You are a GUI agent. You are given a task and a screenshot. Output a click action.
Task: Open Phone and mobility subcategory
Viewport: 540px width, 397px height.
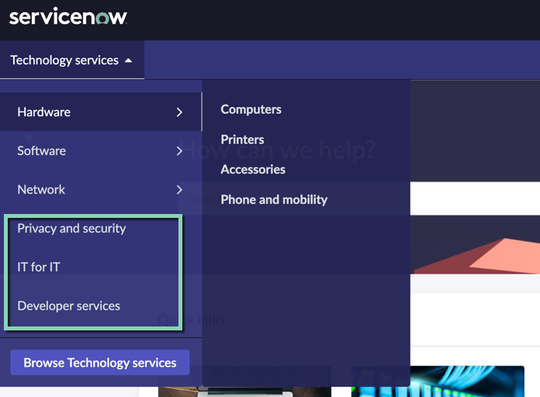274,200
